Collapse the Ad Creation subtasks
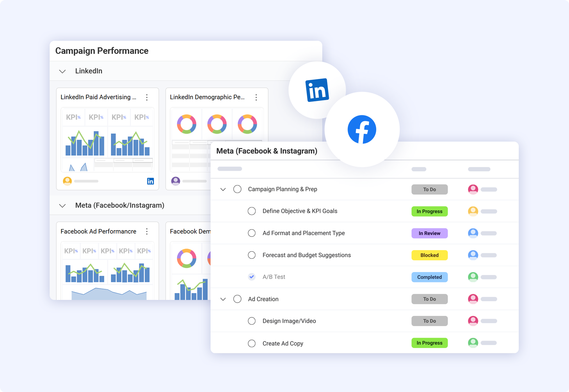The image size is (569, 392). pyautogui.click(x=223, y=299)
